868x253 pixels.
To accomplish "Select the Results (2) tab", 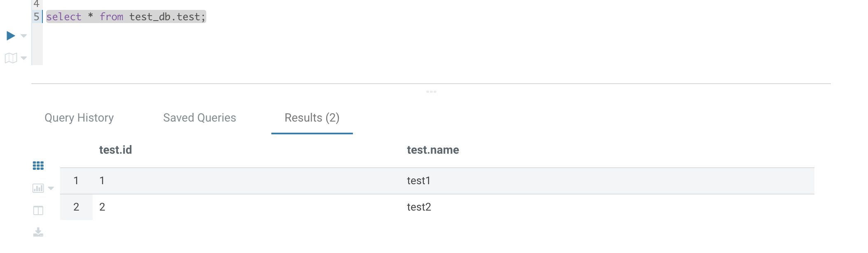I will [x=312, y=118].
